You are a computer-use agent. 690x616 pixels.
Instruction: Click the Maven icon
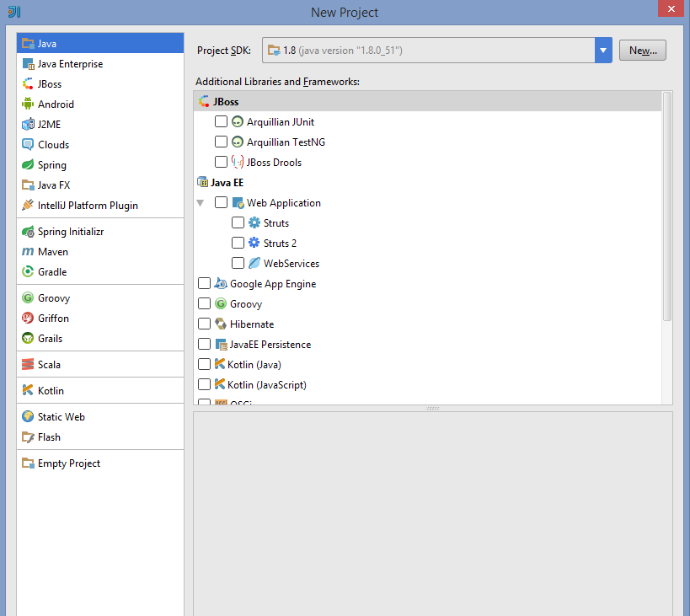coord(28,252)
